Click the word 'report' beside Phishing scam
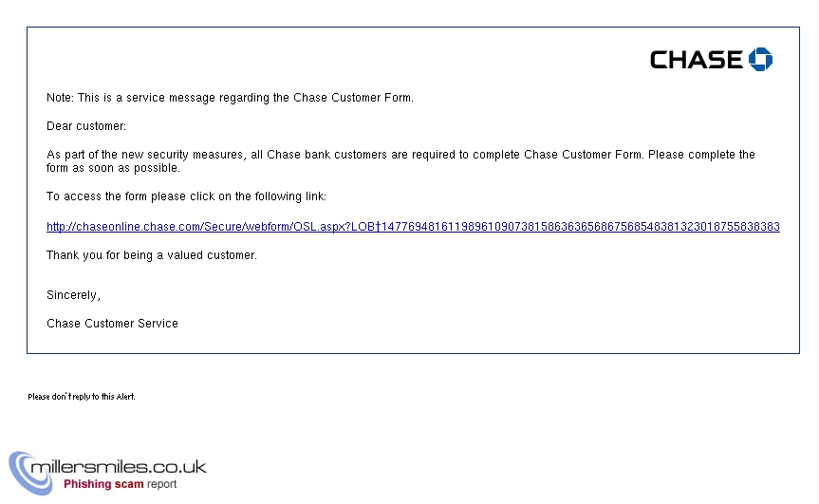Image resolution: width=819 pixels, height=504 pixels. [161, 485]
